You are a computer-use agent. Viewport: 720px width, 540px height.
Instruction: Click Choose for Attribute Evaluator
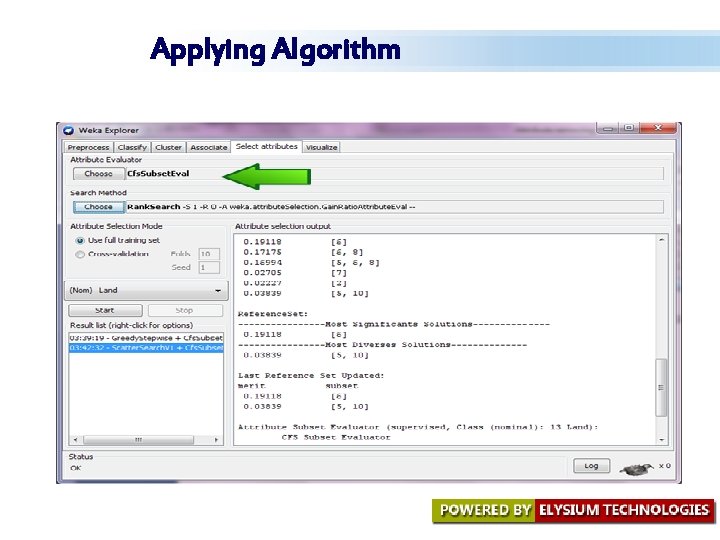click(x=98, y=174)
